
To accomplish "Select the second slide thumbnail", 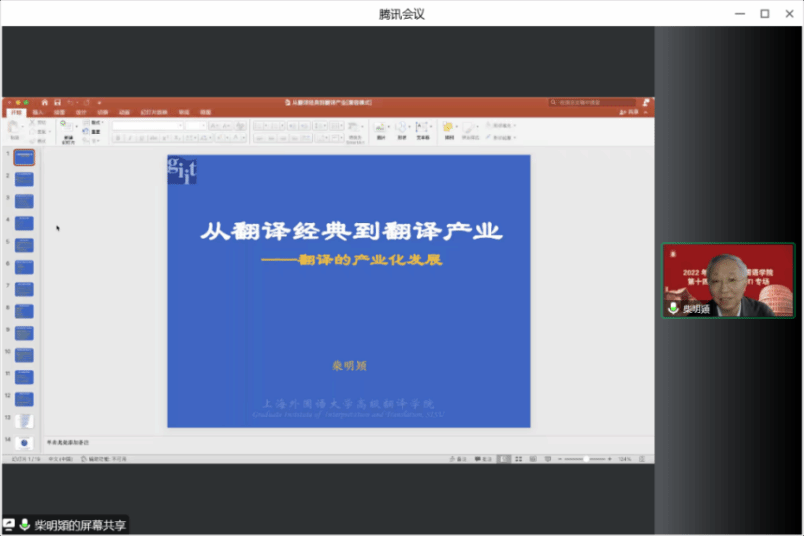I will 24,179.
